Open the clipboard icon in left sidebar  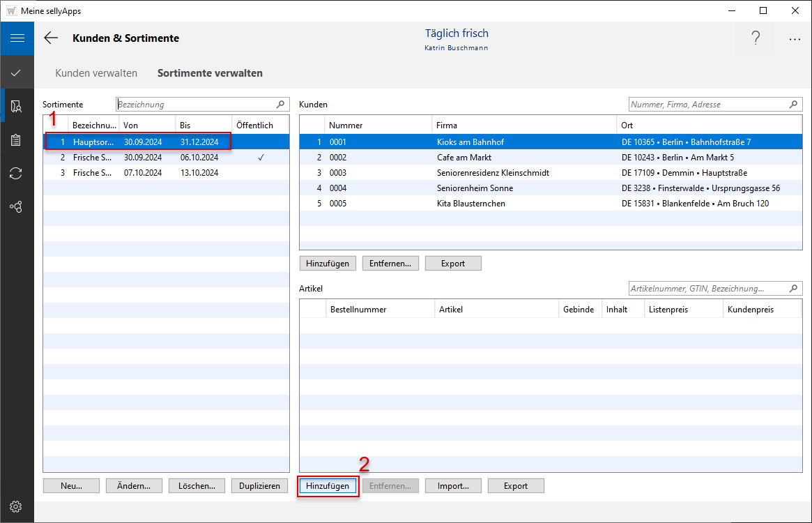tap(17, 139)
